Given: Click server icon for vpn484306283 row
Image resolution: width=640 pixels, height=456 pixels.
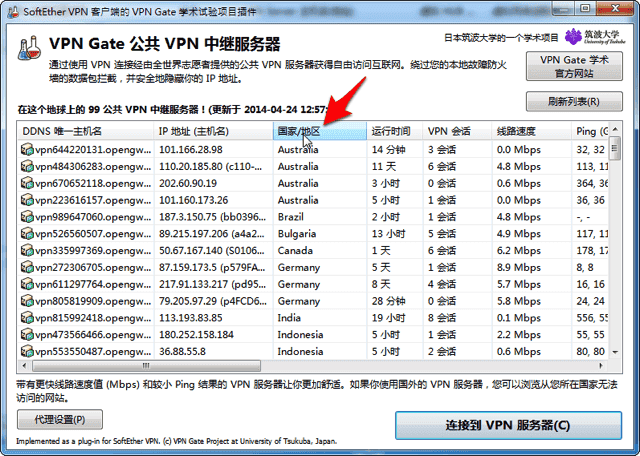Looking at the screenshot, I should (x=27, y=166).
